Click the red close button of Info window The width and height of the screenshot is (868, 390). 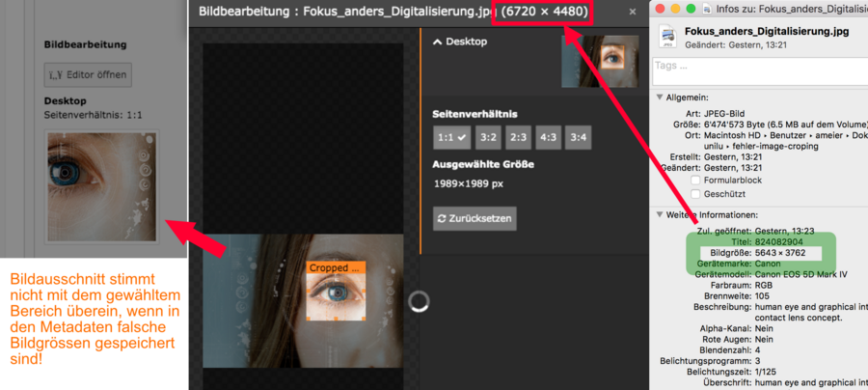click(661, 9)
